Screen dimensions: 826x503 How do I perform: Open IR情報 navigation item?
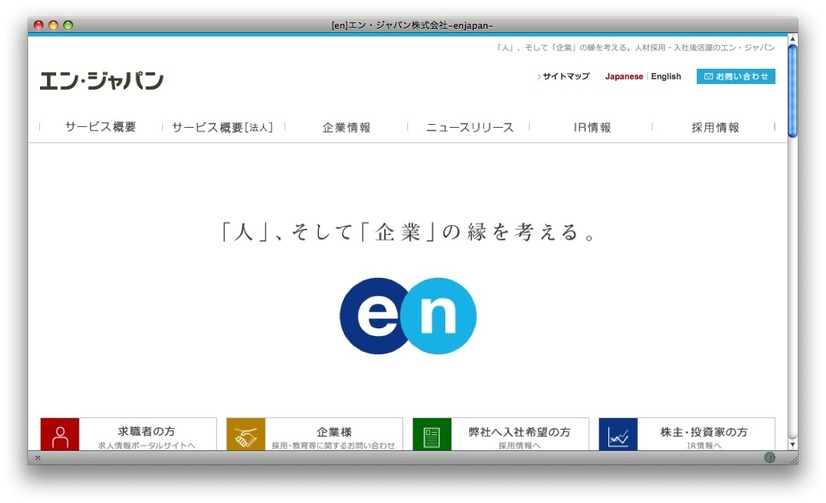click(x=592, y=127)
